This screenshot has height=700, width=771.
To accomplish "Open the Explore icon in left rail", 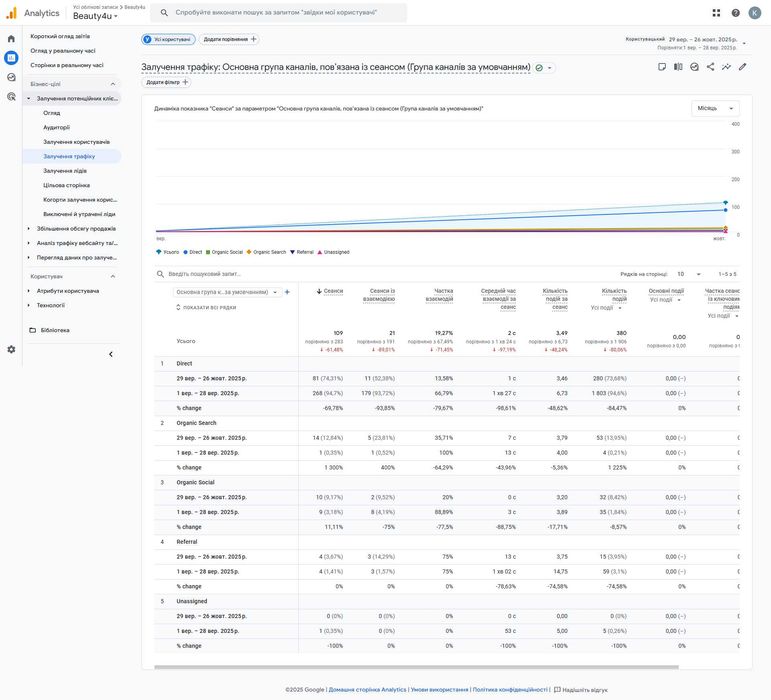I will pyautogui.click(x=11, y=77).
